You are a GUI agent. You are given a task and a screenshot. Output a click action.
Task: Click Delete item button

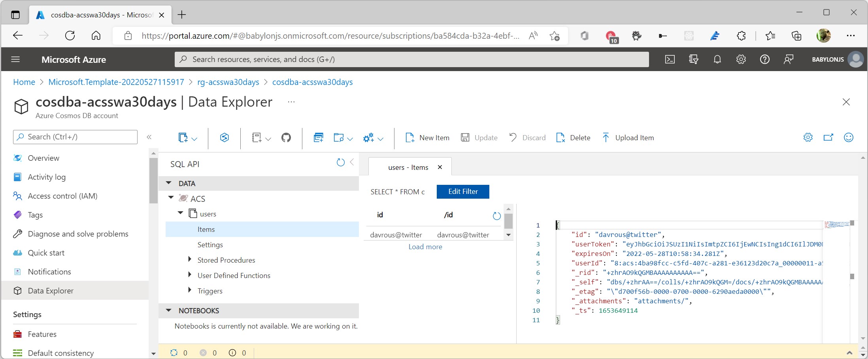point(573,137)
